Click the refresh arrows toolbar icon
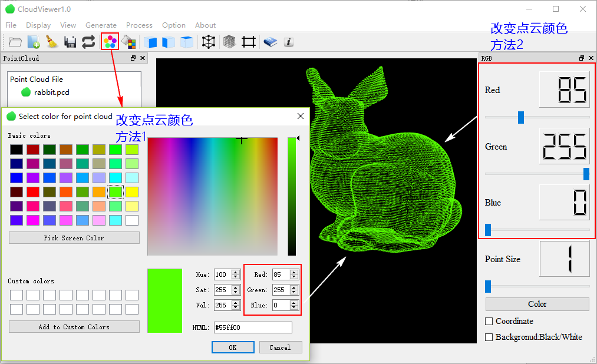This screenshot has width=597, height=364. [88, 41]
